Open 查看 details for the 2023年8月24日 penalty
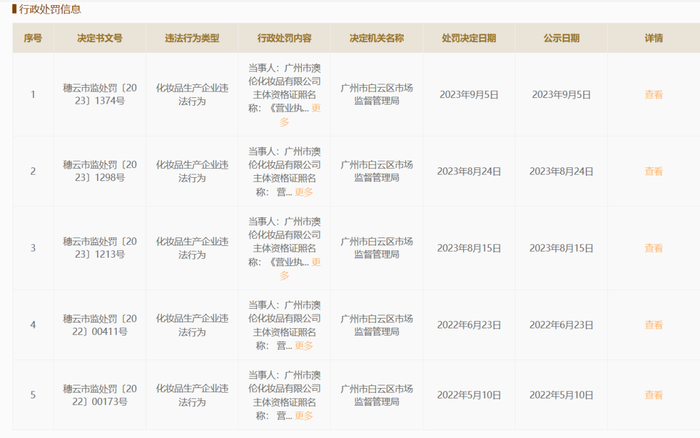The width and height of the screenshot is (700, 438). (x=654, y=171)
